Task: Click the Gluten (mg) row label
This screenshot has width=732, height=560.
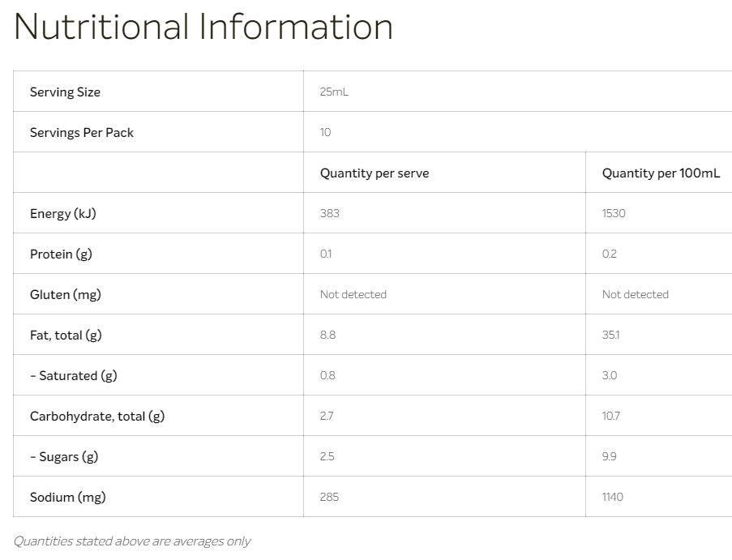Action: tap(66, 294)
